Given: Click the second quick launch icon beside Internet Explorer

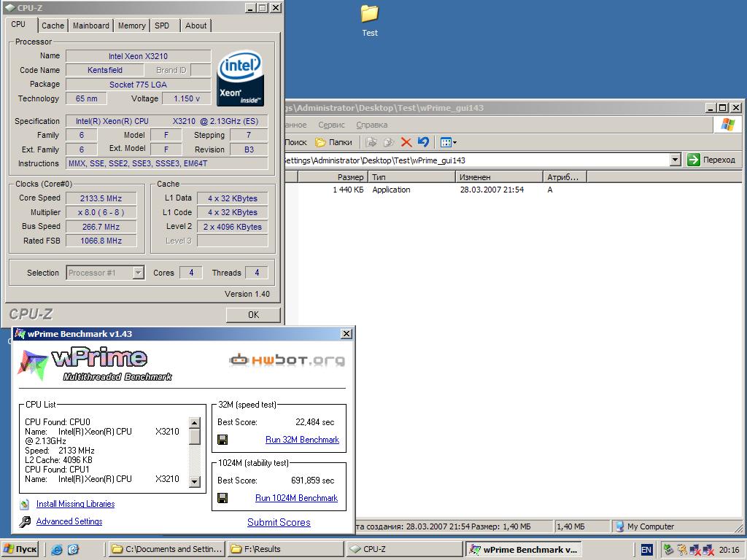Looking at the screenshot, I should click(73, 550).
